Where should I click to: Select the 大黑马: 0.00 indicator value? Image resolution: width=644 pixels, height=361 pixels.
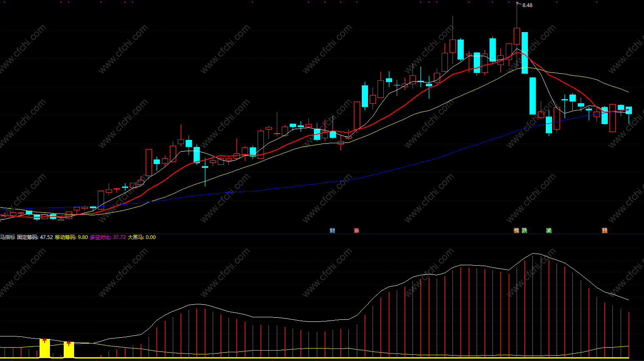pyautogui.click(x=142, y=237)
